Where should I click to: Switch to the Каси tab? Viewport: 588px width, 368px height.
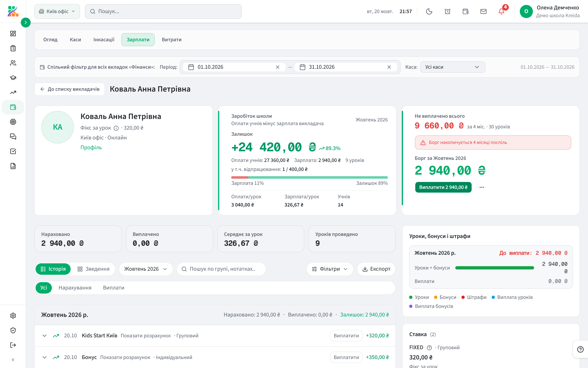[x=75, y=40]
